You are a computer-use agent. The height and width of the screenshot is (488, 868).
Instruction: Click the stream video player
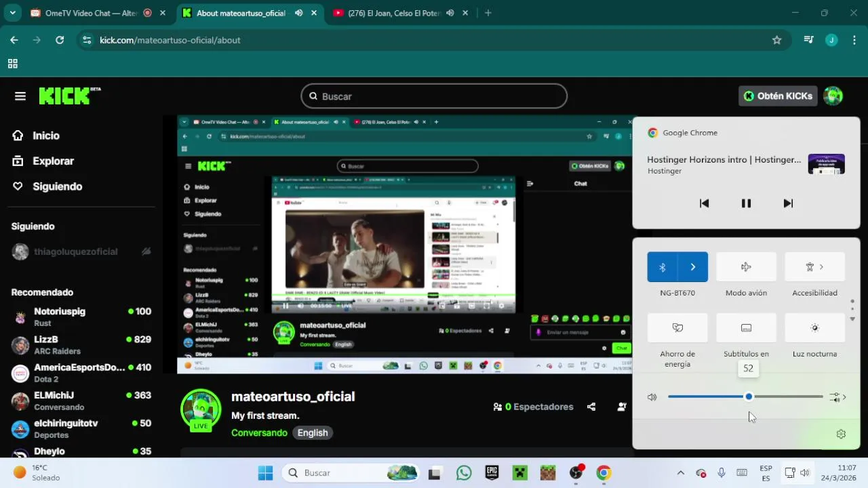point(404,245)
